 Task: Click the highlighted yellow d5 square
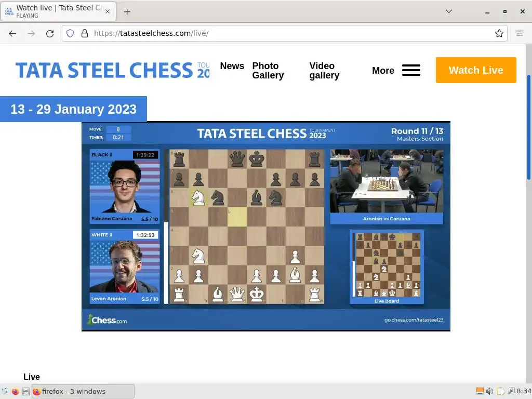click(x=237, y=217)
